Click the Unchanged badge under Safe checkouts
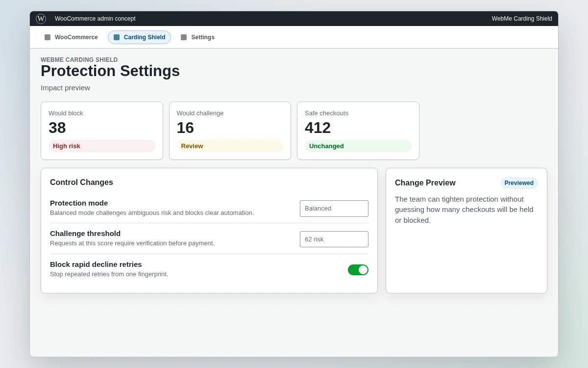This screenshot has height=368, width=588. coord(358,146)
